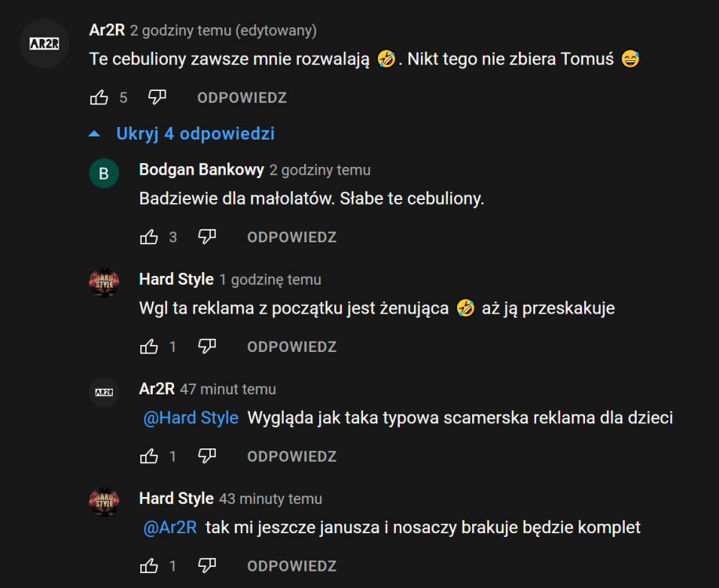Dislike Hard Style's reply about the reklama
The image size is (719, 588).
point(207,347)
